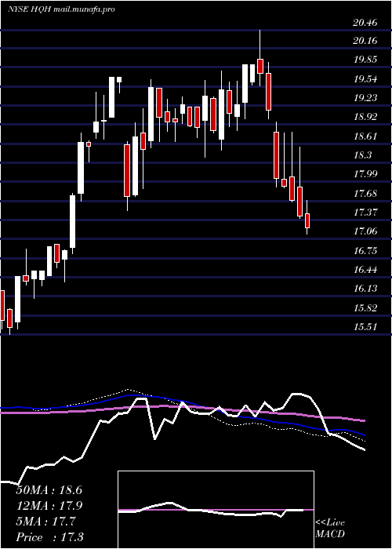Screen dimensions: 392x549
Task: Click the '50MA : 18.6' indicator text
Action: 49,490
